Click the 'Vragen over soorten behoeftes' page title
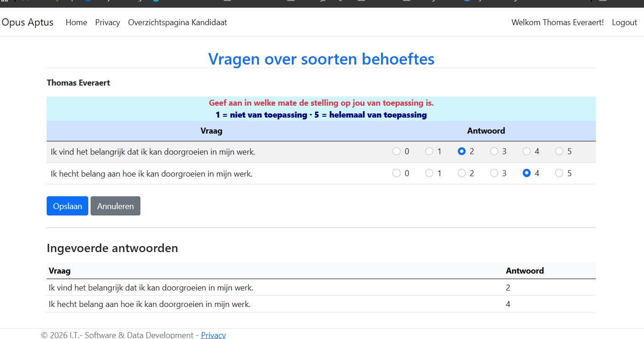Screen dimensions: 644x339 pos(321,59)
